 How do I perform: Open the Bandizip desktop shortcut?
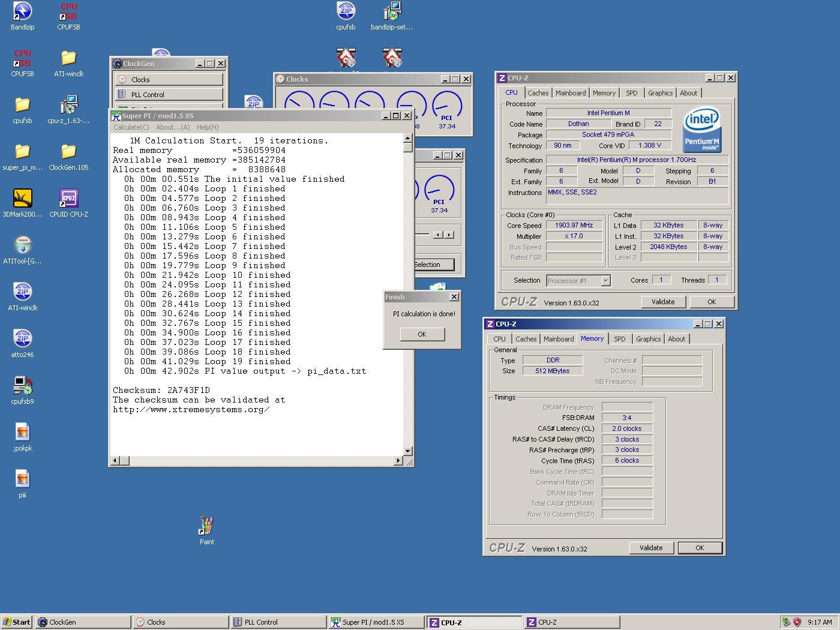click(x=22, y=16)
